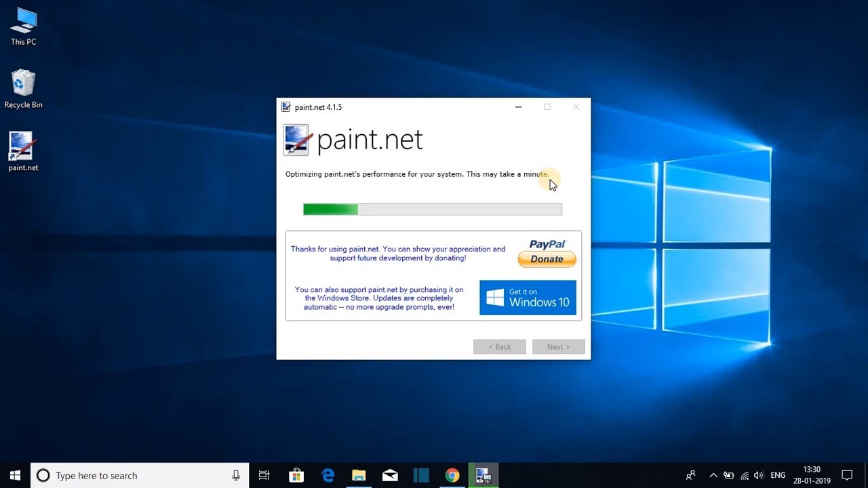Open the Get it on Windows 10 banner
This screenshot has width=868, height=488.
pos(528,298)
